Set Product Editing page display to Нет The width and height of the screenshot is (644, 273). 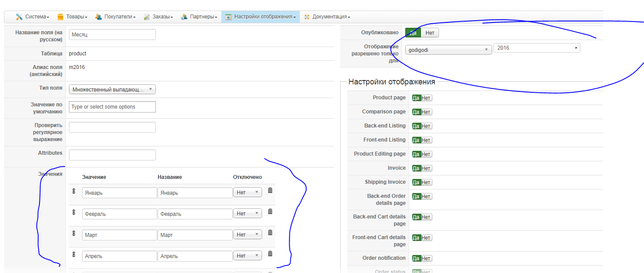[426, 154]
